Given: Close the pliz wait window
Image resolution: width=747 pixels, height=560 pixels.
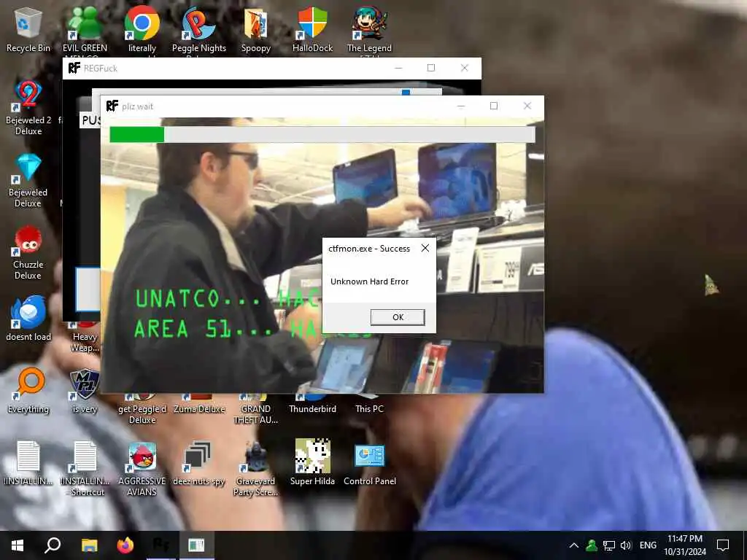Looking at the screenshot, I should click(527, 106).
